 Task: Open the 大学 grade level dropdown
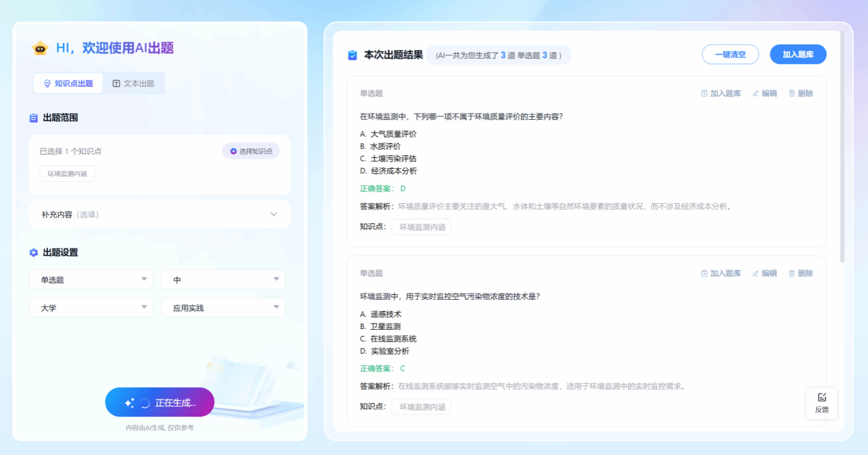[x=90, y=308]
